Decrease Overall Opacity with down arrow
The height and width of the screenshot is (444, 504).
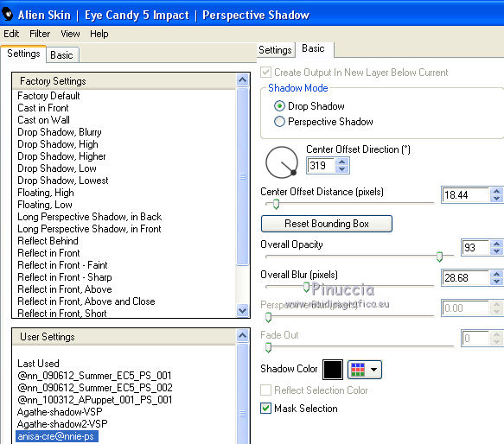(496, 251)
